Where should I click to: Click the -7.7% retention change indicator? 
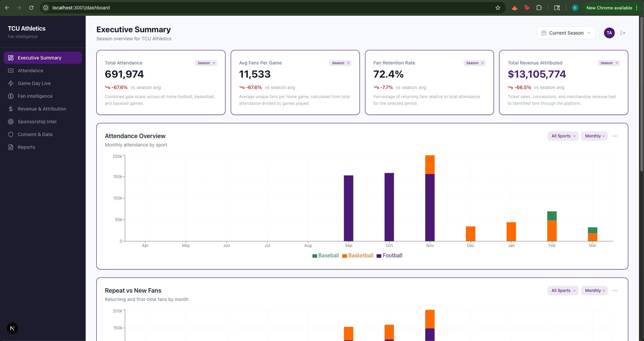(x=383, y=87)
